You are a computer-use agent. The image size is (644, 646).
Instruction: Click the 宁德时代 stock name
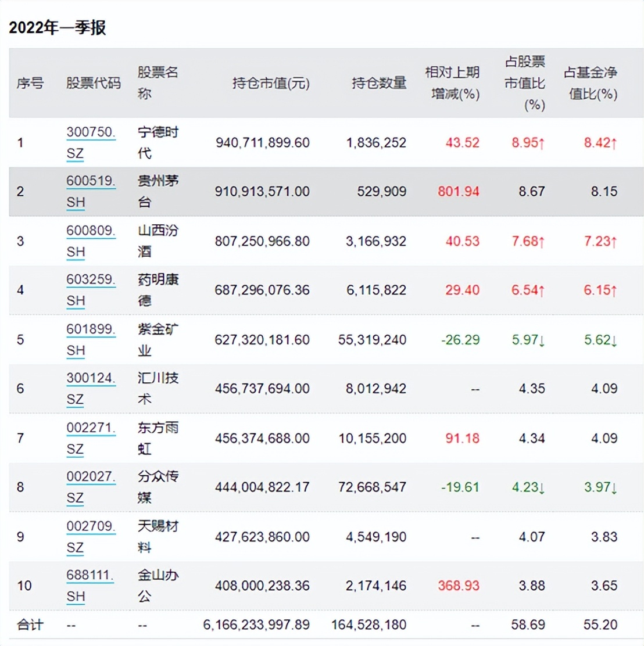(158, 142)
